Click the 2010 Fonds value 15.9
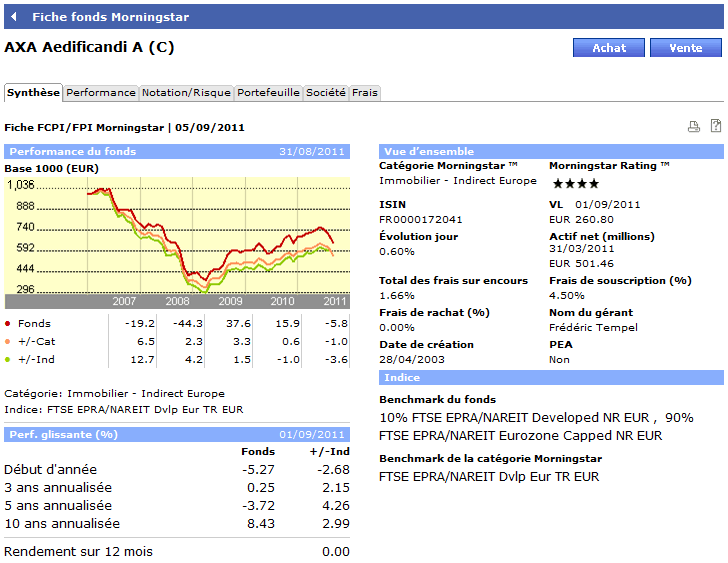The height and width of the screenshot is (563, 728). [287, 324]
